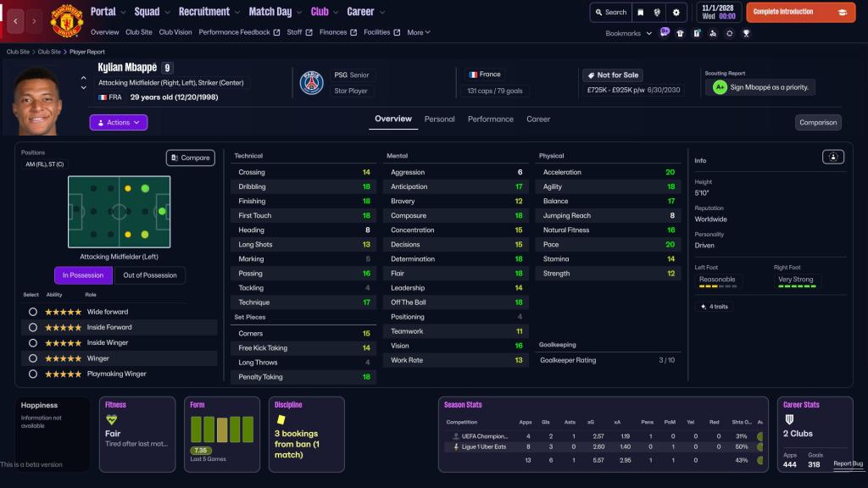Click the shirt icon in bookmarks bar
868x488 pixels.
click(x=680, y=34)
